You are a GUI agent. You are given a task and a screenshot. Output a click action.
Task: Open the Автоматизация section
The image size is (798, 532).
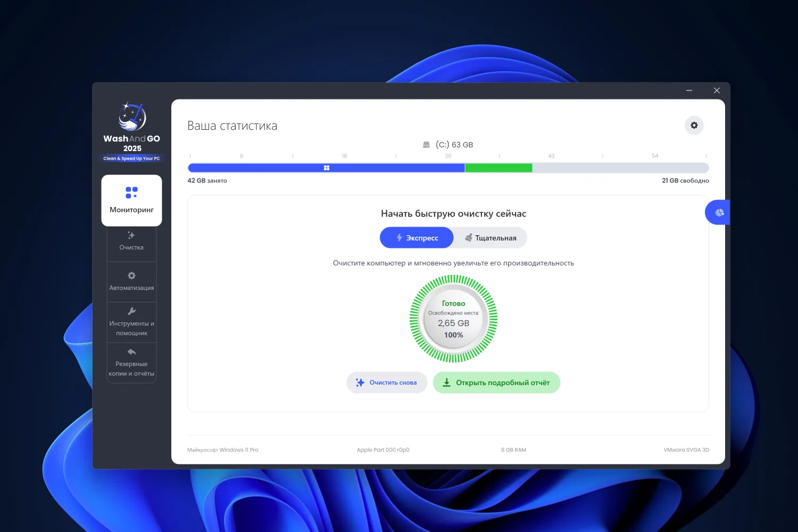pyautogui.click(x=131, y=282)
